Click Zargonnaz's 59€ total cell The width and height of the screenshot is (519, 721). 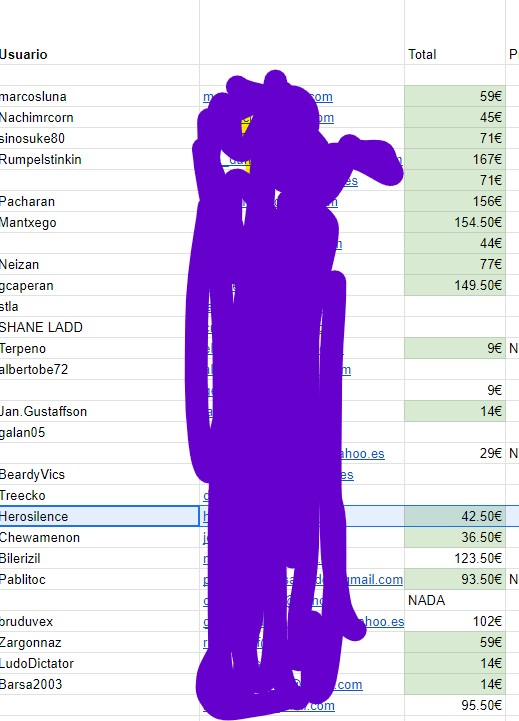pos(455,642)
